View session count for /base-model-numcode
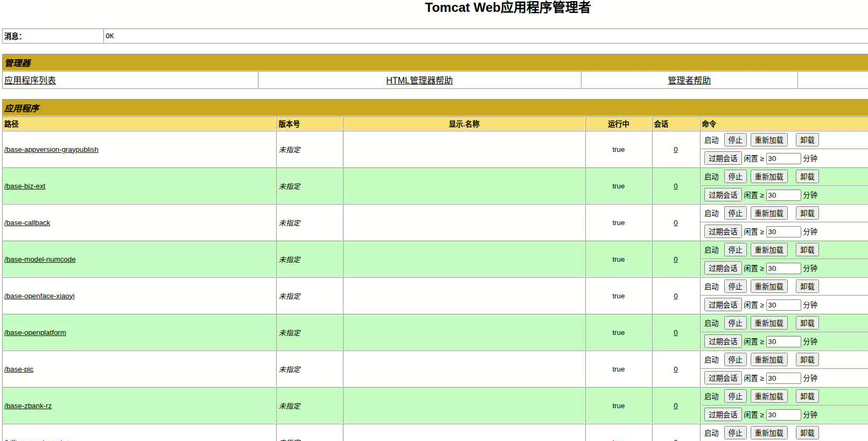This screenshot has height=441, width=868. click(x=676, y=260)
